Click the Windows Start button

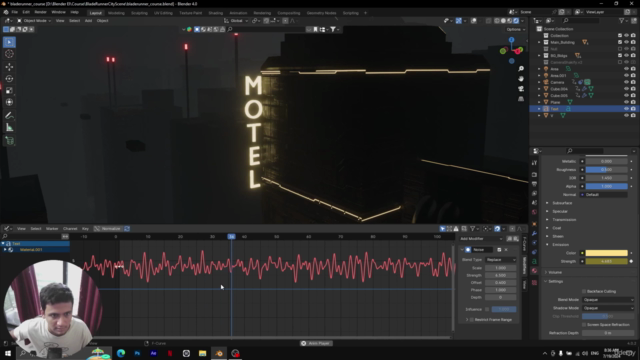[7, 353]
